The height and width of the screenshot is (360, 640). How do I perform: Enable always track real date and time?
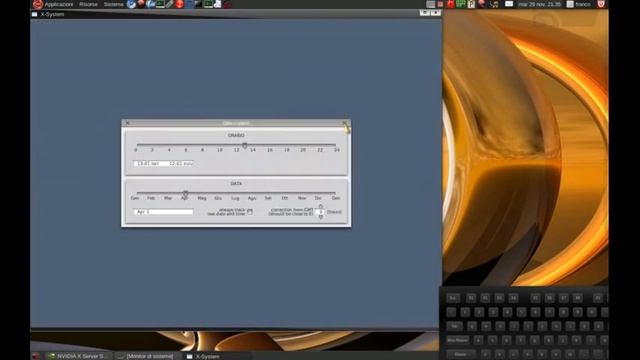(250, 212)
